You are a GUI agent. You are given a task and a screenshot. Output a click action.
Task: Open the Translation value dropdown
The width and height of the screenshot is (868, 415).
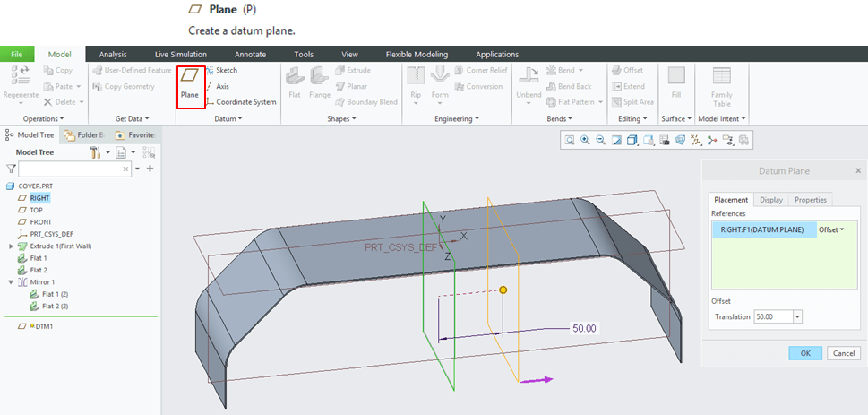[796, 316]
